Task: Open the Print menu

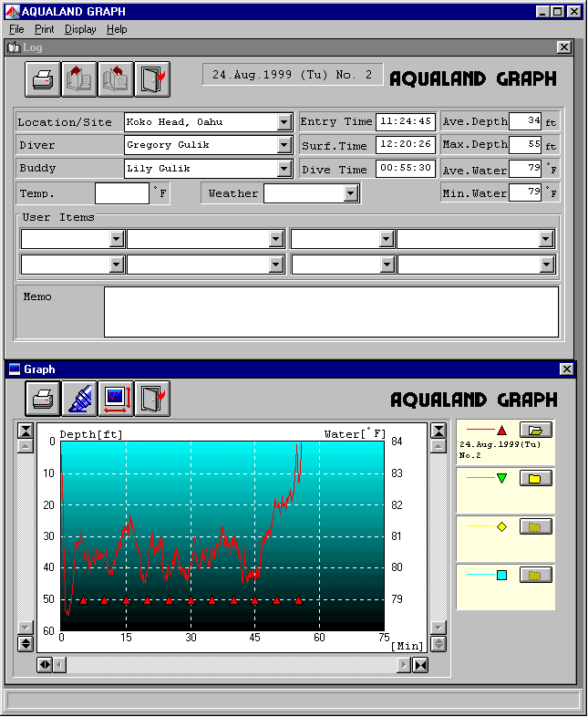Action: tap(45, 29)
